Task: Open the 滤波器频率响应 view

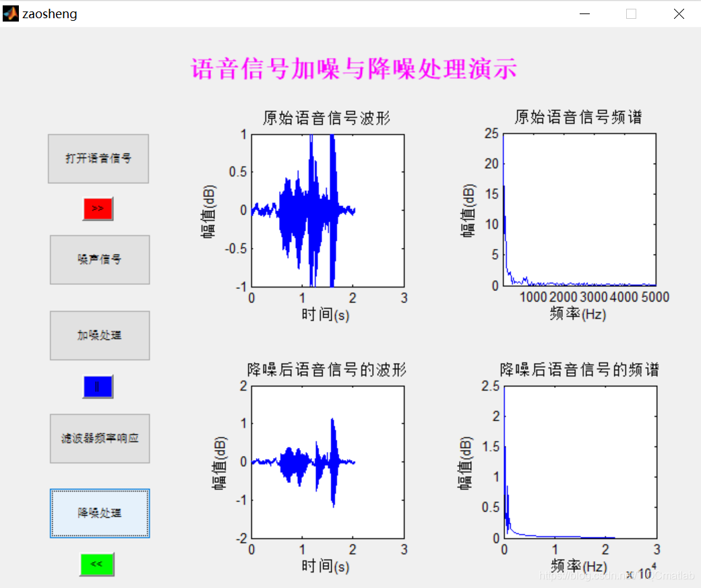Action: 99,438
